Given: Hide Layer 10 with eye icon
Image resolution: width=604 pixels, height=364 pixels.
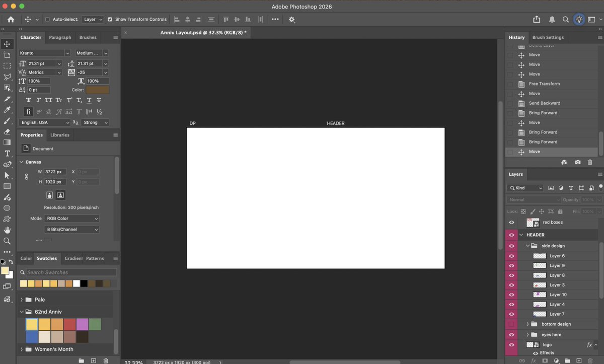Looking at the screenshot, I should coord(511,295).
